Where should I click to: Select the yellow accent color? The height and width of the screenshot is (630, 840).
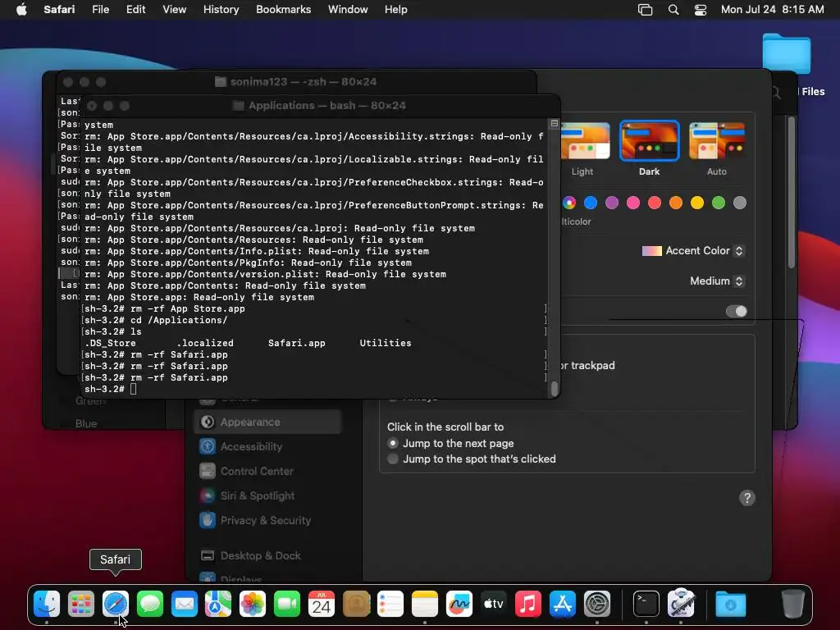tap(697, 203)
